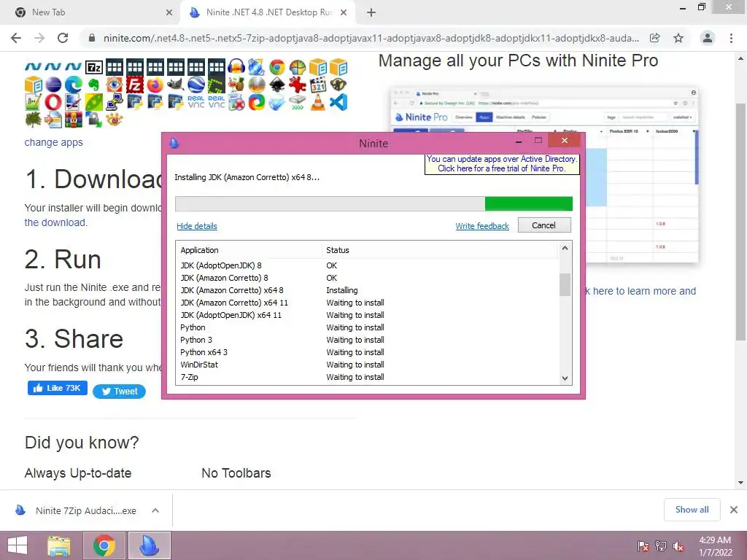Click the details list scrollbar thumb
This screenshot has width=747, height=560.
[565, 285]
